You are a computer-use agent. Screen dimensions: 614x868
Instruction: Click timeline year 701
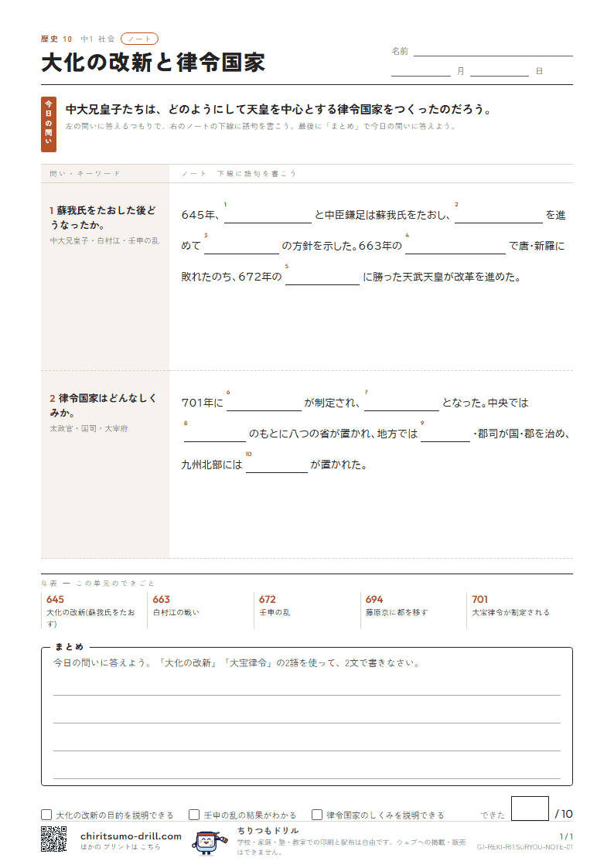pyautogui.click(x=480, y=600)
